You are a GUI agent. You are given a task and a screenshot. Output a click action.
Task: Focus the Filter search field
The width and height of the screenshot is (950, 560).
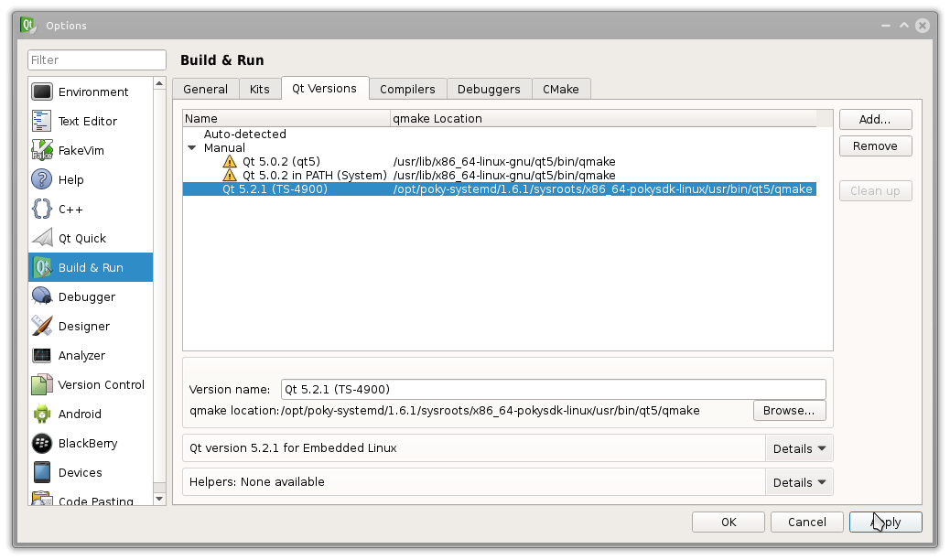pos(97,60)
